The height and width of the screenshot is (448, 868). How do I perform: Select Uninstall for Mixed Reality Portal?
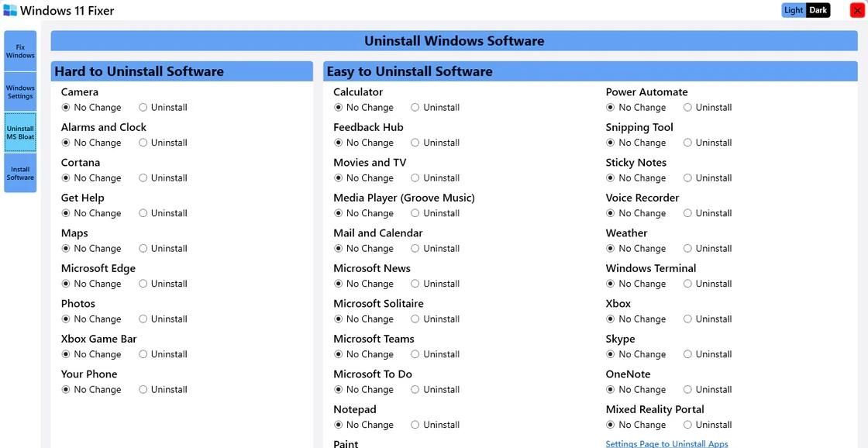tap(686, 423)
